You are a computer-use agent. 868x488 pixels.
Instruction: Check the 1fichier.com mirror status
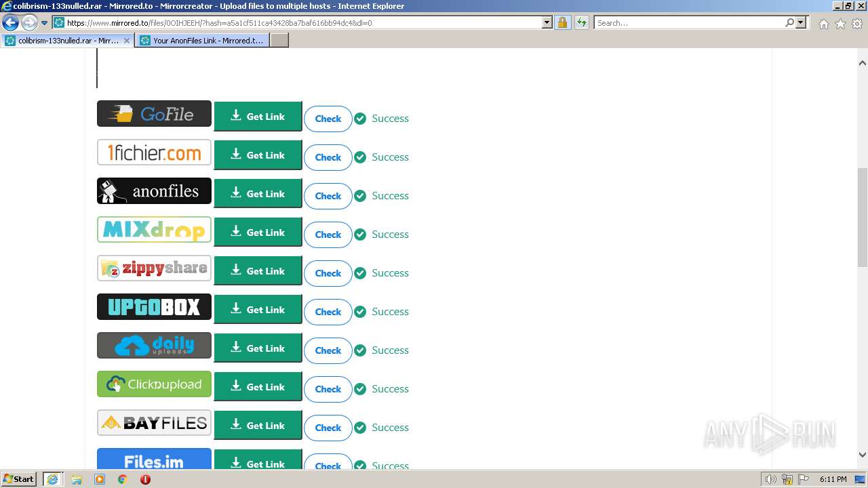click(328, 157)
